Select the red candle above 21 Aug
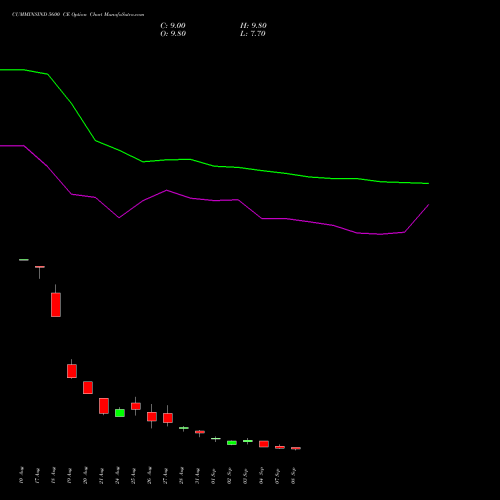This screenshot has height=500, width=500. point(104,406)
